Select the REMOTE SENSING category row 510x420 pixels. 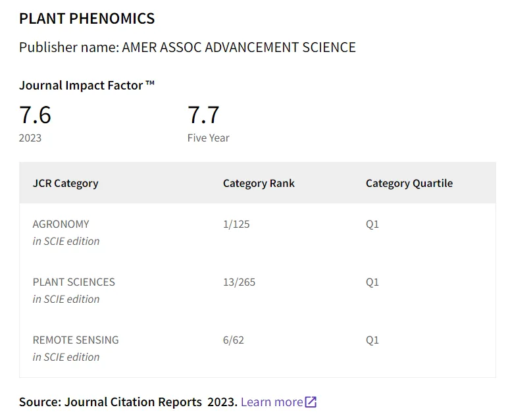(x=257, y=348)
